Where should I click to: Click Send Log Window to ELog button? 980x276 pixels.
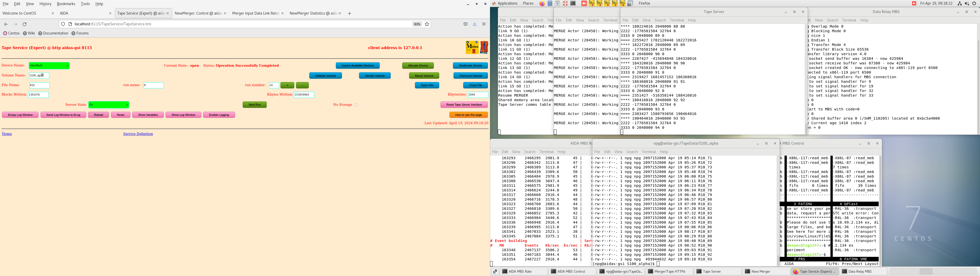click(63, 115)
